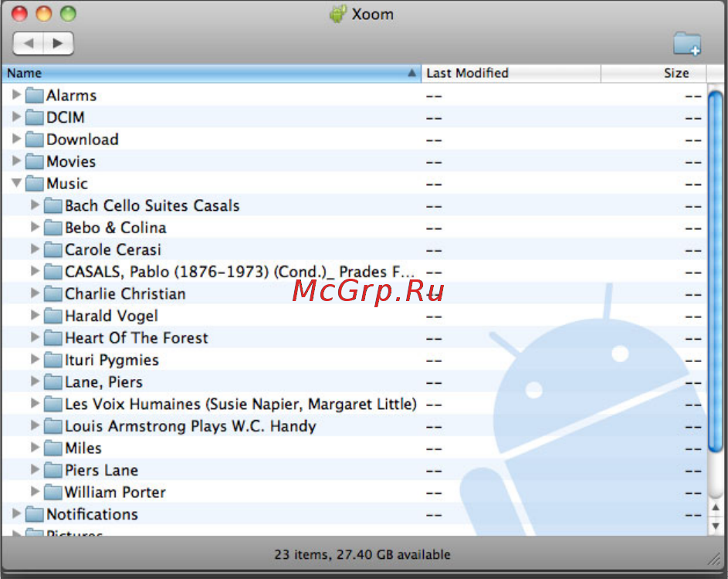Click the scrollbar down arrow
The image size is (728, 579).
[x=716, y=526]
